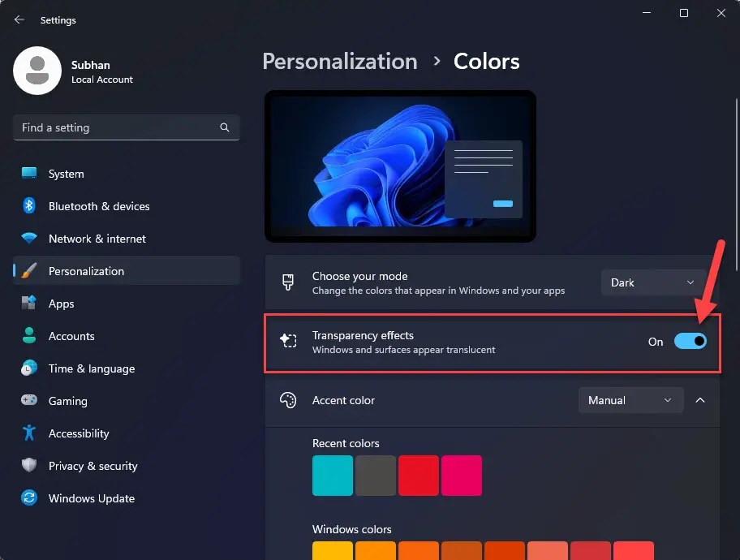740x560 pixels.
Task: Click the Accent color palette icon
Action: click(x=288, y=400)
